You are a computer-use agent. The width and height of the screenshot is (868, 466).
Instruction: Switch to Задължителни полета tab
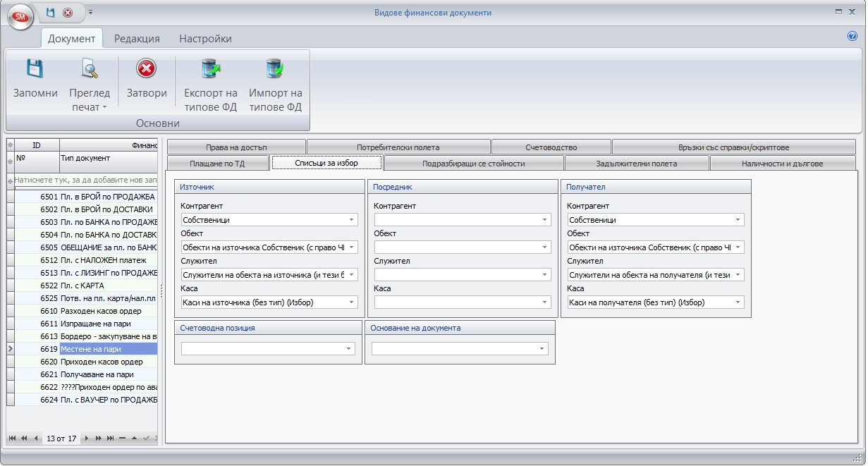(637, 164)
